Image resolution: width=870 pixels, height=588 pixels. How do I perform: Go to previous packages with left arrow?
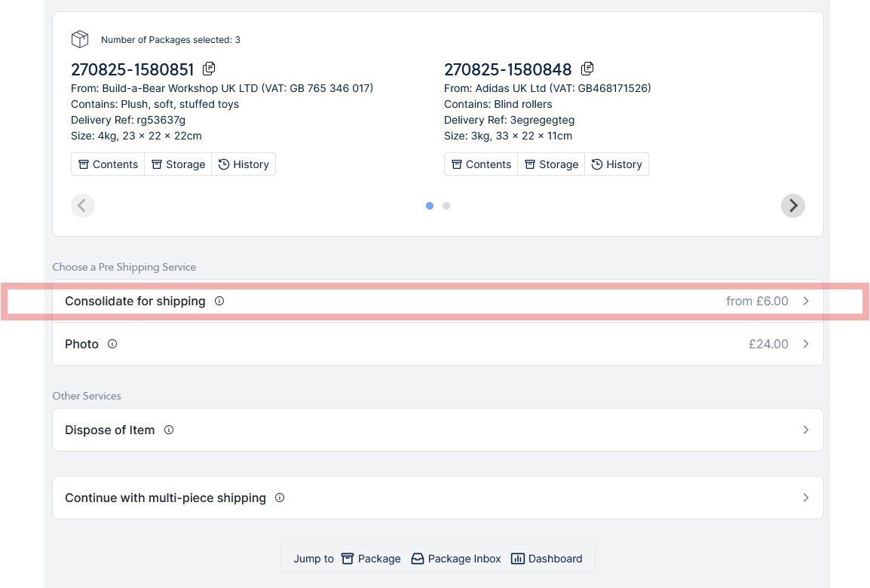83,206
